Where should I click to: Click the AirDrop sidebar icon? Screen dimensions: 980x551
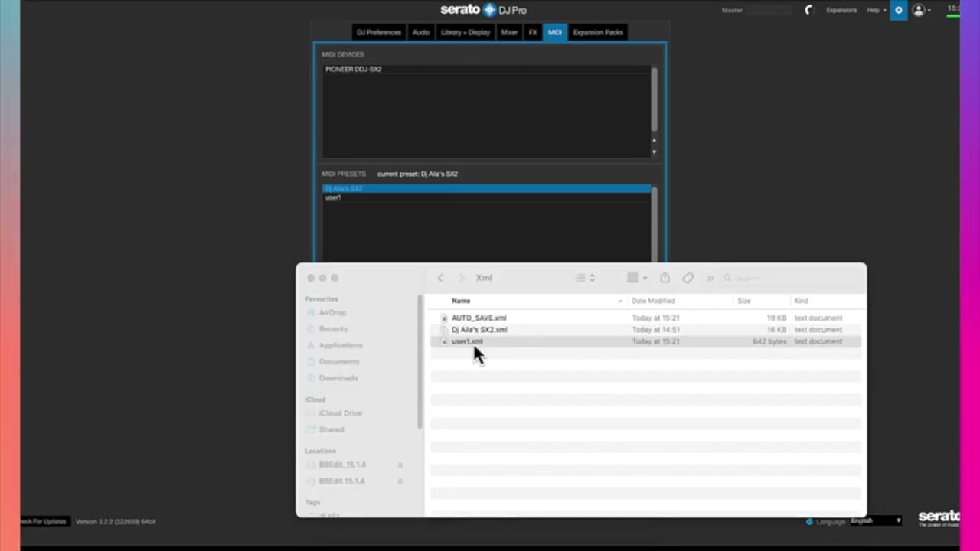point(311,313)
